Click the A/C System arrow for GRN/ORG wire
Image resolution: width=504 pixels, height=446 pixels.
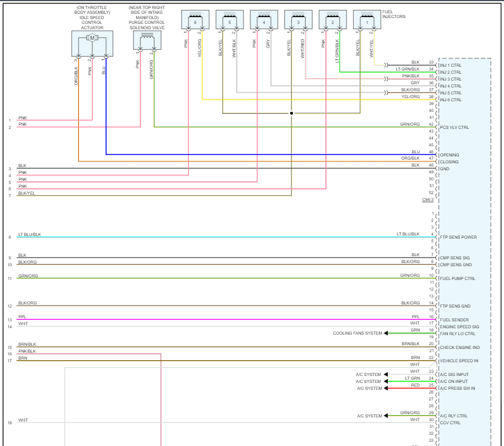tap(386, 416)
